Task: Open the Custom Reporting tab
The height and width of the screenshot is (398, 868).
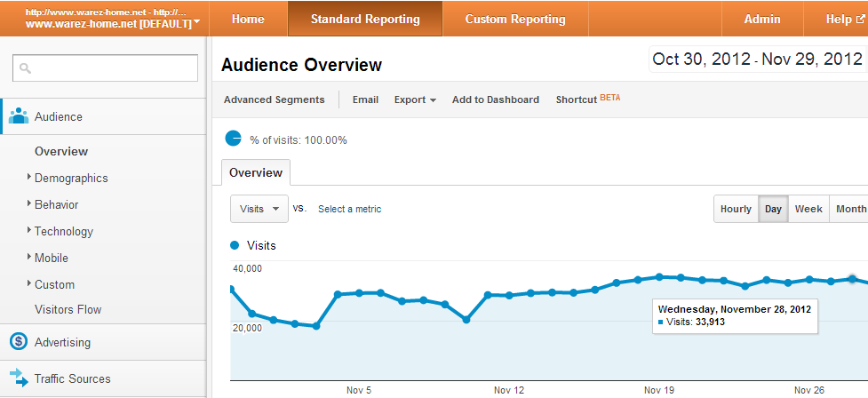Action: 514,19
